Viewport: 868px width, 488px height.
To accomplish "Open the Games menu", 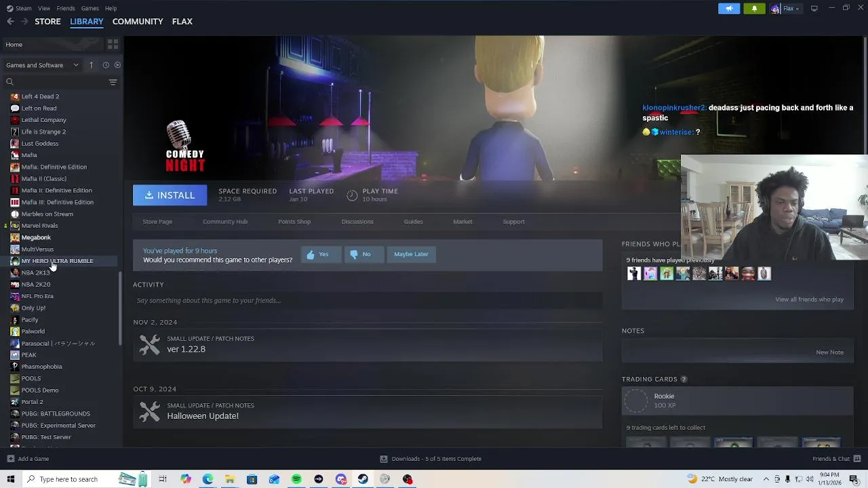I will (x=90, y=8).
